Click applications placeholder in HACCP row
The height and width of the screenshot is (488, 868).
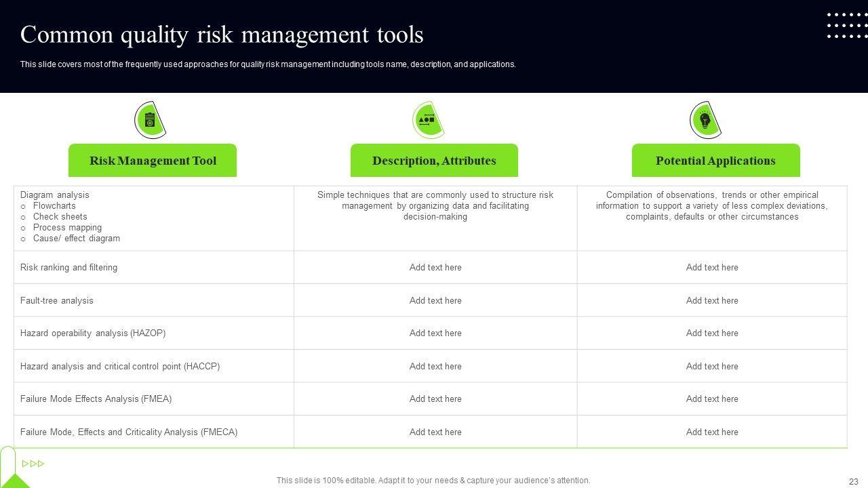click(712, 366)
